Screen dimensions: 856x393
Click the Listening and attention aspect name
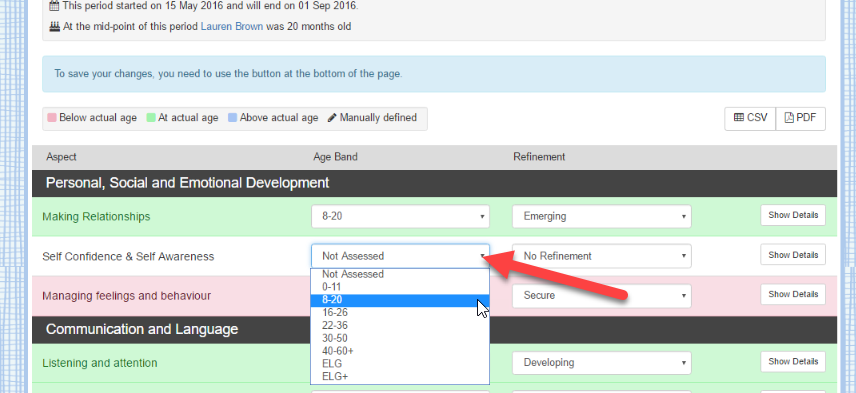tap(99, 363)
